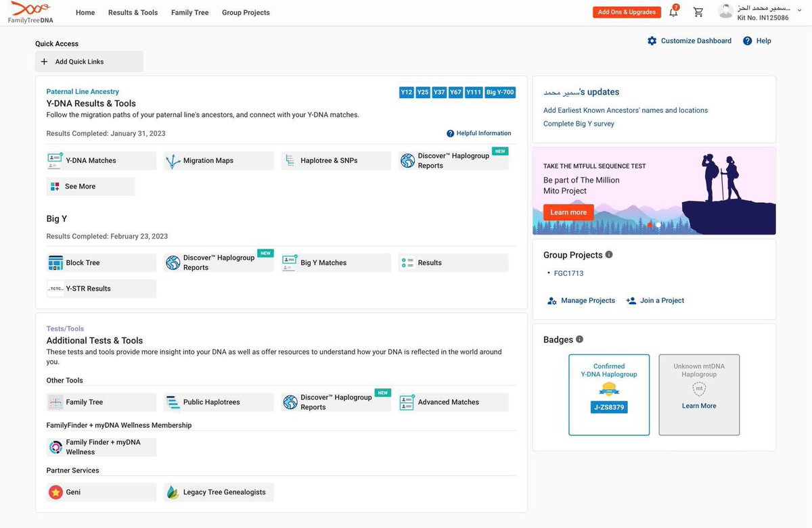Open the Results & Tools menu
This screenshot has height=528, width=812.
133,12
